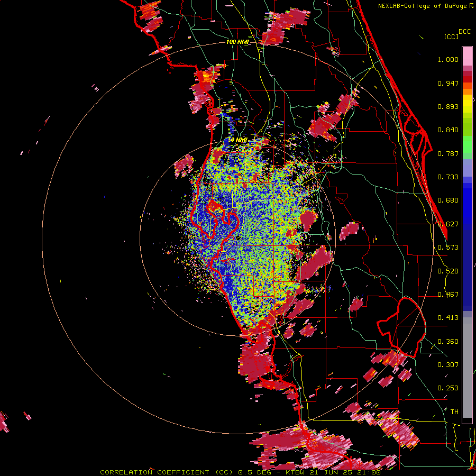
Task: Click the 0.413 scale value
Action: pyautogui.click(x=448, y=318)
